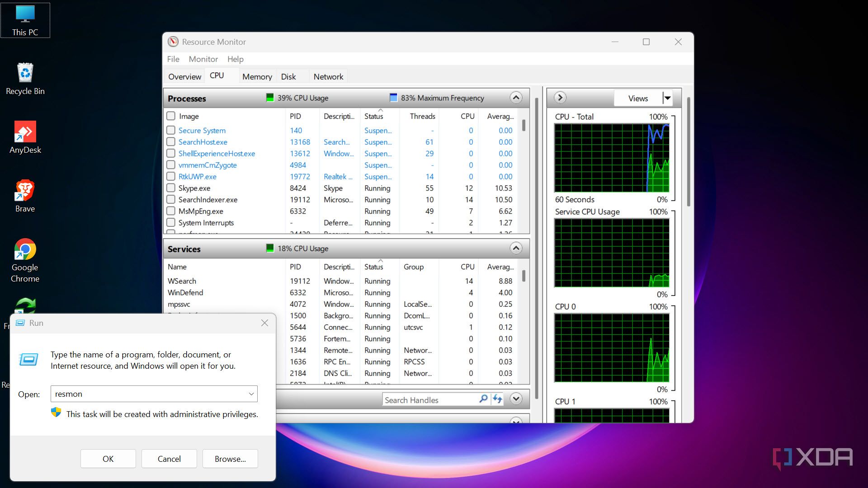The image size is (868, 488).
Task: Click Cancel in the Run dialog
Action: click(169, 459)
